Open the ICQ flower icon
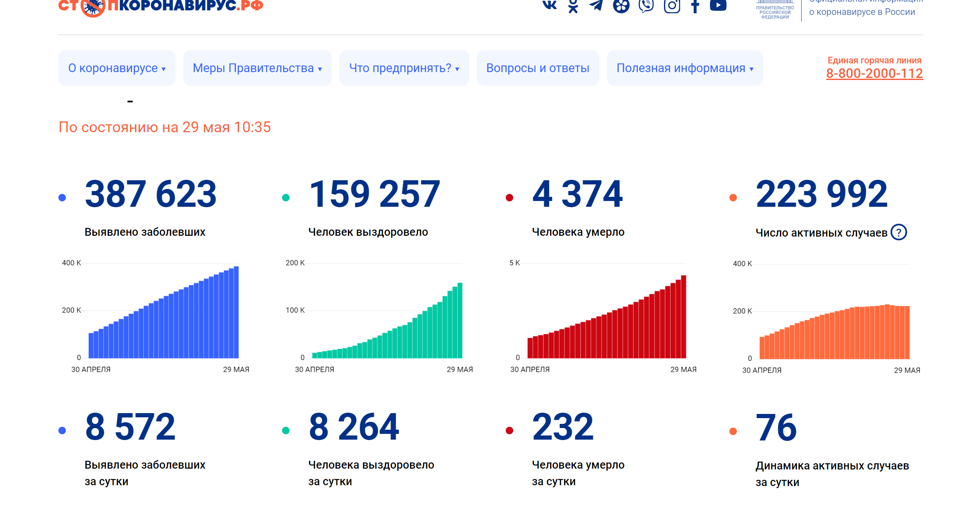This screenshot has width=980, height=508. pos(621,6)
